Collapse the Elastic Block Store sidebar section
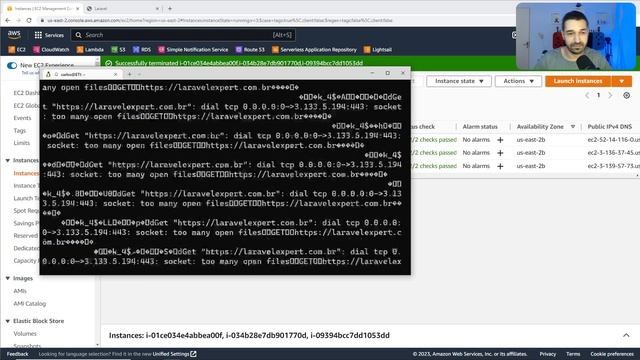The image size is (640, 360). click(x=8, y=321)
